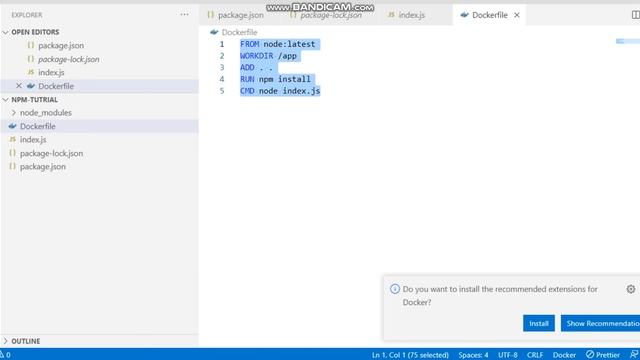Click the feedback icon in status bar
640x360 pixels.
[x=634, y=355]
